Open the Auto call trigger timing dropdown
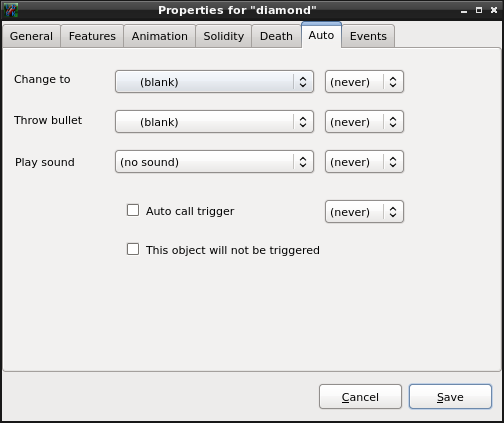This screenshot has height=423, width=504. [364, 212]
